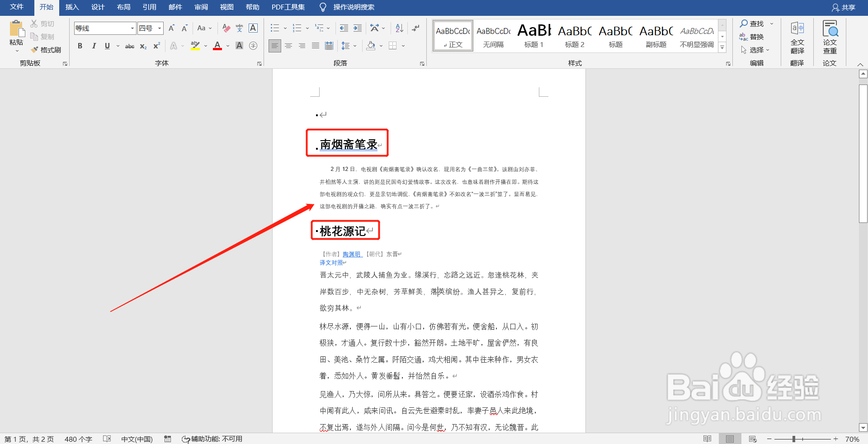Switch to the 插入 ribbon tab
868x444 pixels.
click(72, 7)
